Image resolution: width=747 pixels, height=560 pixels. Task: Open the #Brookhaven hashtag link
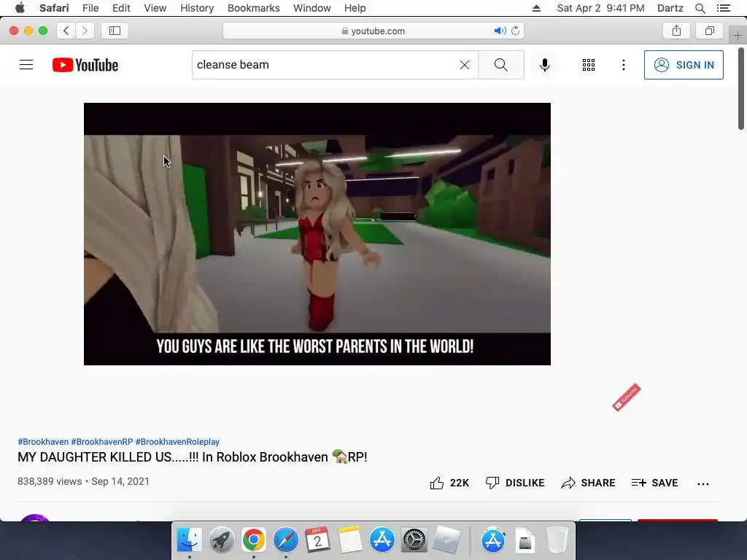point(43,442)
